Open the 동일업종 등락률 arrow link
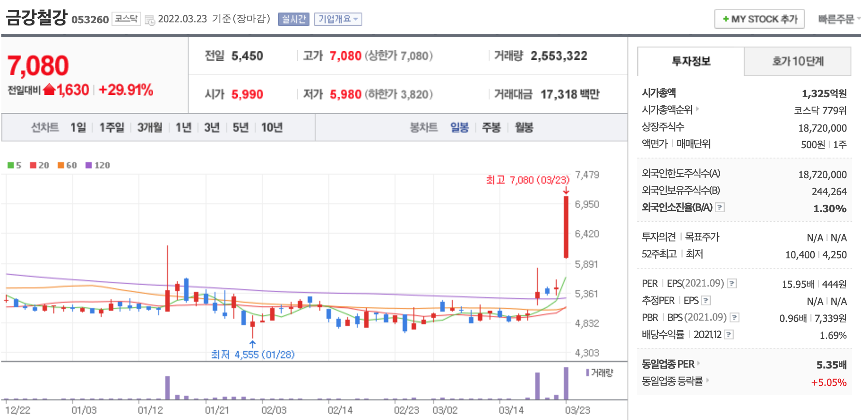Image resolution: width=868 pixels, height=420 pixels. [708, 380]
